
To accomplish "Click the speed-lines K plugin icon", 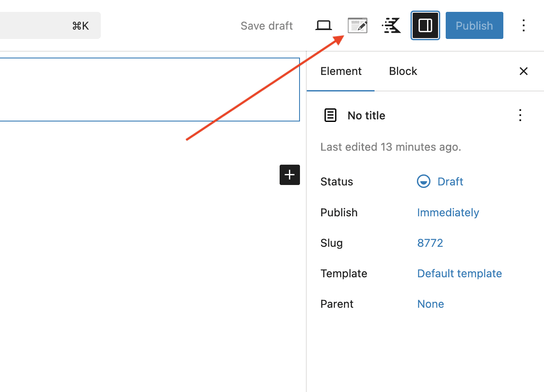I will click(x=391, y=26).
